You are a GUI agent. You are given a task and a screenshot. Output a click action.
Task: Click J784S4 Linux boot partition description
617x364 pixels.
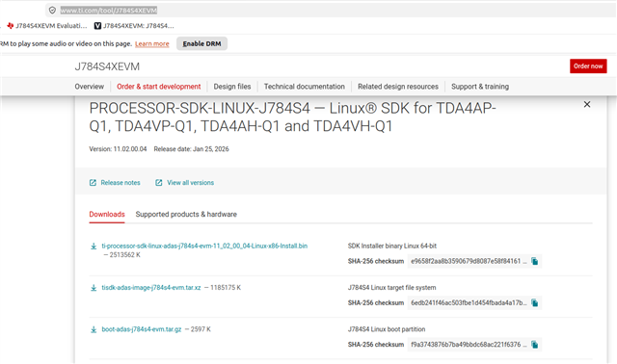387,329
